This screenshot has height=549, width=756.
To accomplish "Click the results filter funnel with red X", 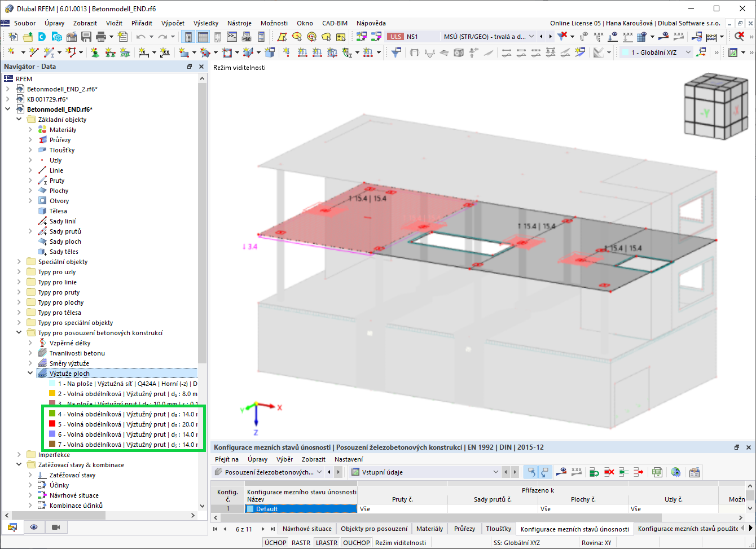I will (x=562, y=37).
